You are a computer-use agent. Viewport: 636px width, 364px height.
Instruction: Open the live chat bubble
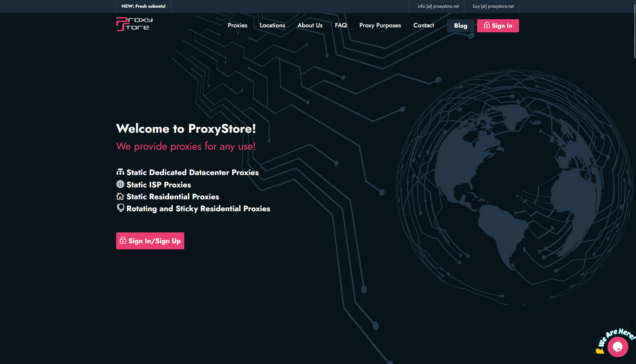618,347
